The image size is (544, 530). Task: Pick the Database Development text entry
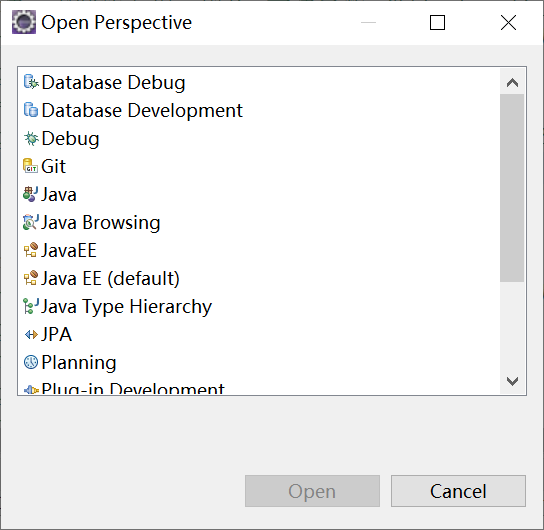(x=142, y=110)
